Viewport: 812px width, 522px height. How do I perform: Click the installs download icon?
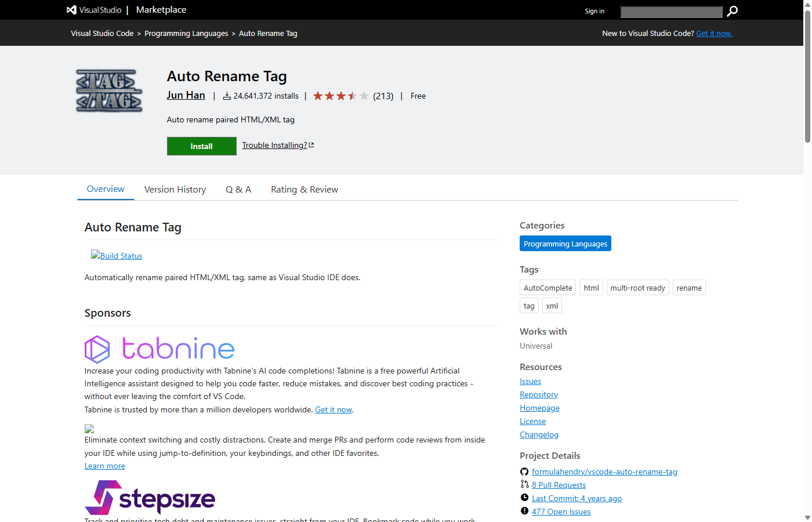227,96
